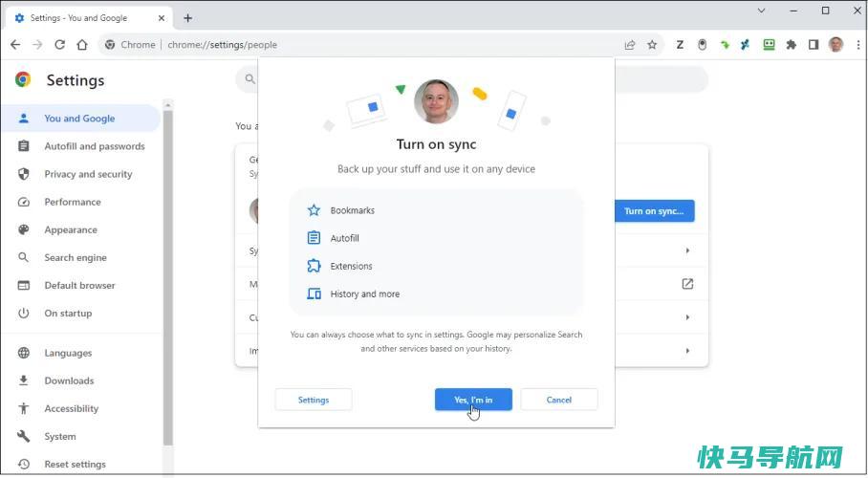
Task: Click the sidebar vertical scrollbar
Action: coord(167,277)
